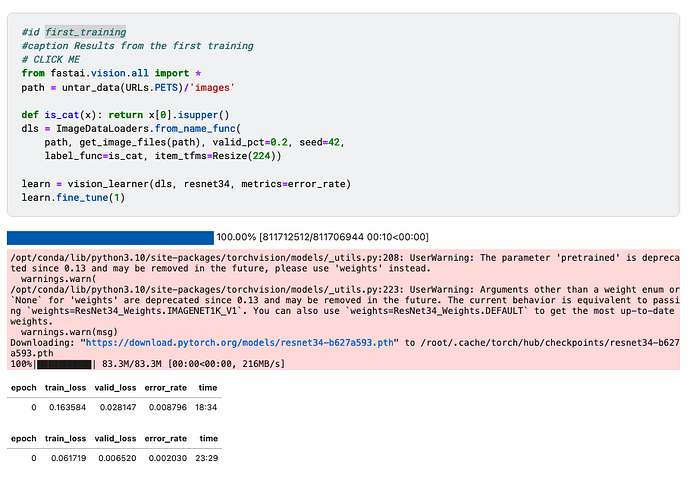This screenshot has width=690, height=477.
Task: Click the learn.fine_tune(1) line
Action: 72,199
